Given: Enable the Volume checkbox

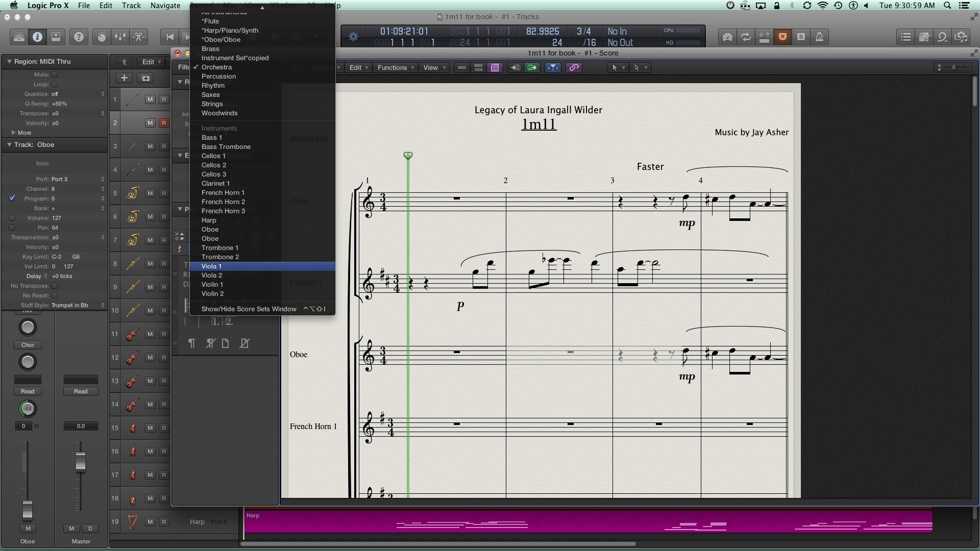Looking at the screenshot, I should point(12,218).
